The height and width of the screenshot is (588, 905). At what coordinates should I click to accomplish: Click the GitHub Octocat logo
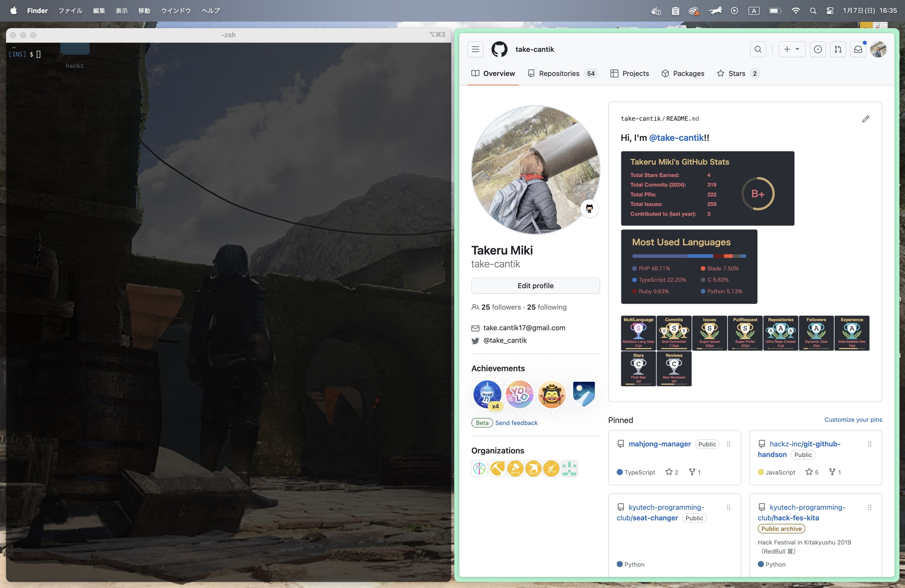[x=499, y=49]
